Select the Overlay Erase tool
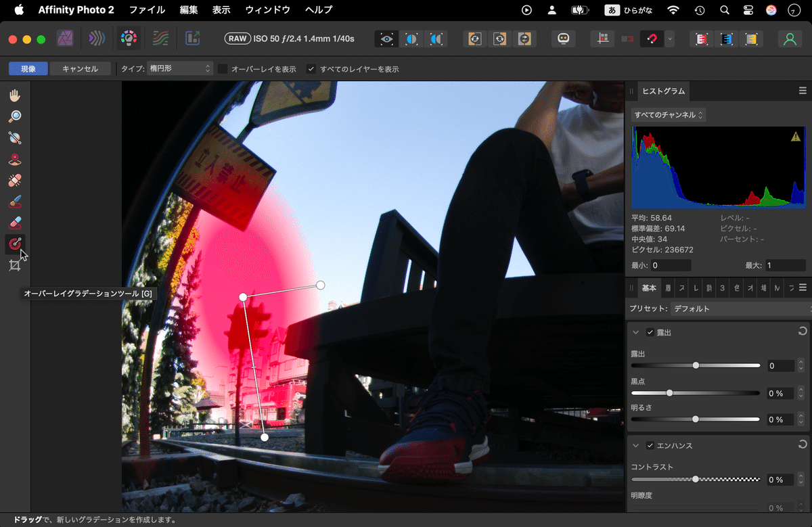Image resolution: width=812 pixels, height=527 pixels. (x=15, y=223)
